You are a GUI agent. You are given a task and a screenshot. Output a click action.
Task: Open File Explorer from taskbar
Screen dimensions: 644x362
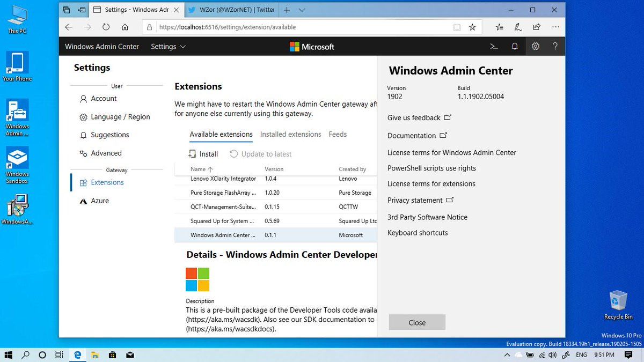point(94,354)
